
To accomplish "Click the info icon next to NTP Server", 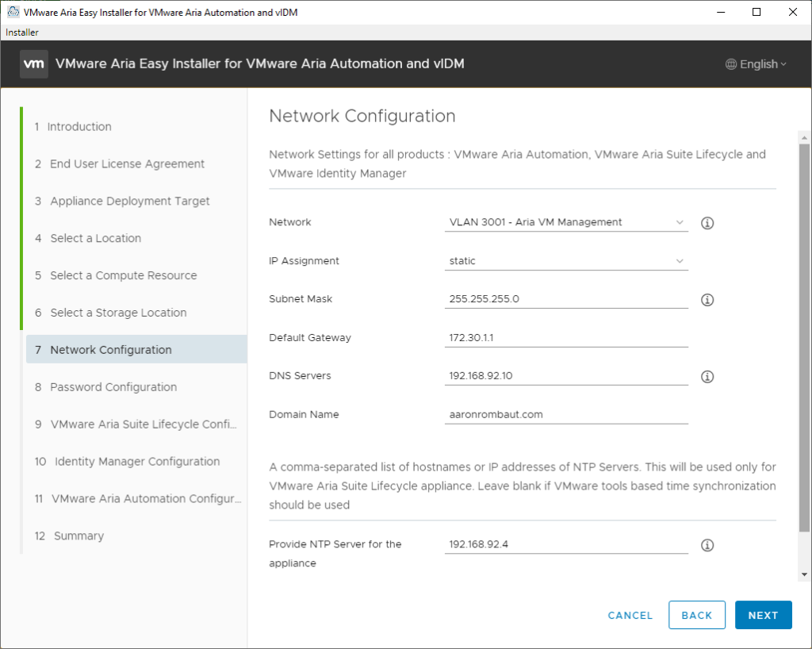I will point(707,545).
